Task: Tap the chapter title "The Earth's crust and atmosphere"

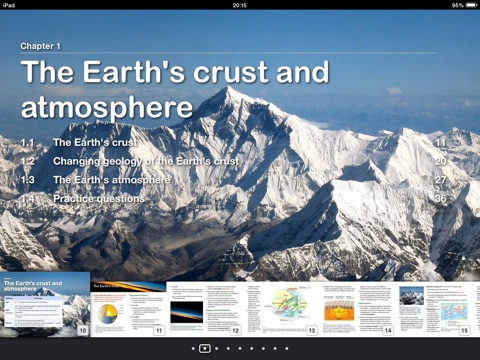Action: 175,89
